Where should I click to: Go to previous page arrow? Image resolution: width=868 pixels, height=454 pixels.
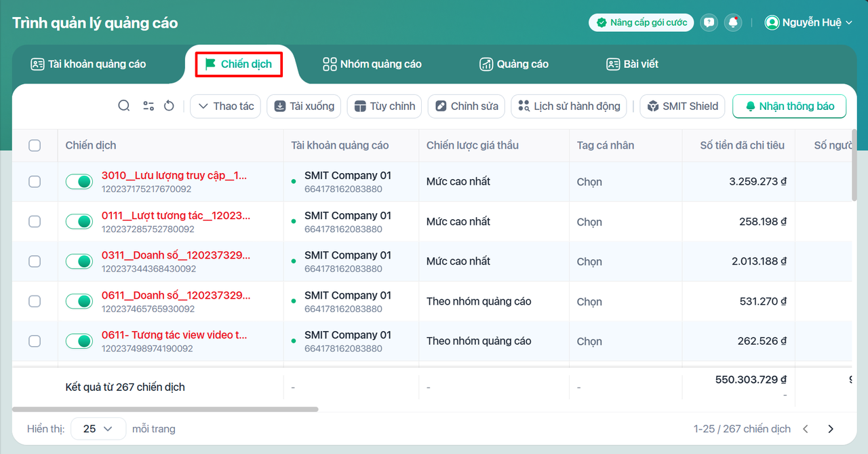(806, 429)
